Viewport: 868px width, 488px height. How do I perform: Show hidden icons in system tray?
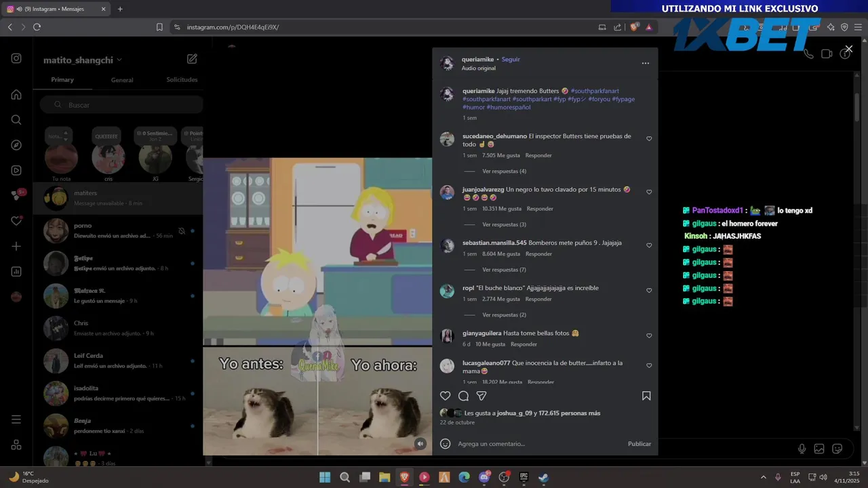coord(763,477)
